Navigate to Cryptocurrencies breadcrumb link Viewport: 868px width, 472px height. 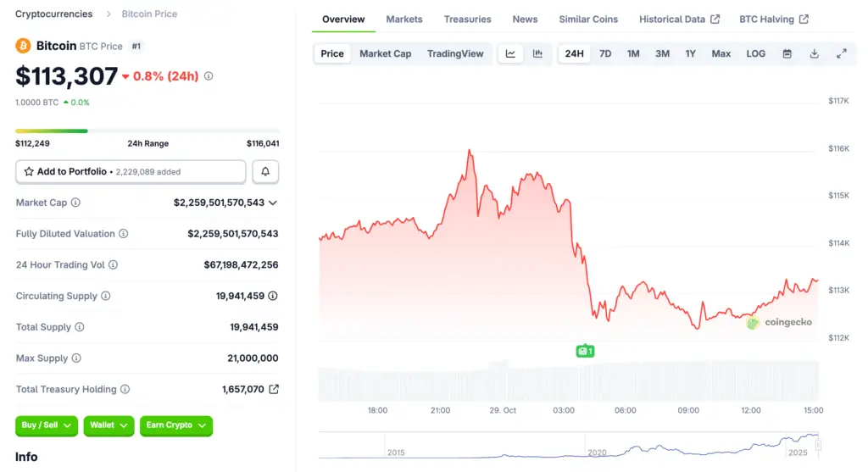[x=55, y=14]
